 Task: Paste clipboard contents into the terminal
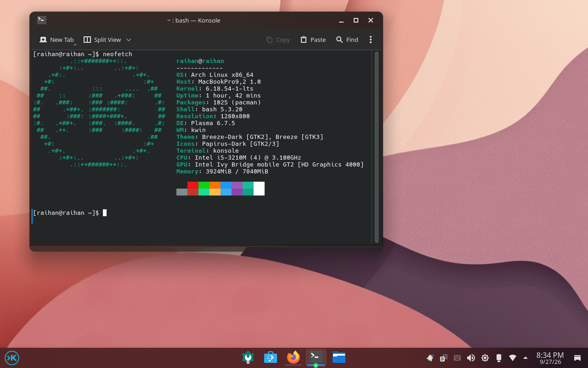click(x=313, y=40)
